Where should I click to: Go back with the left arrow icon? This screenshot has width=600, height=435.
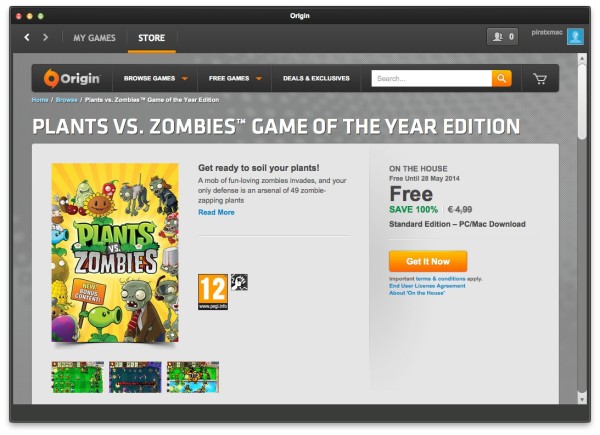pyautogui.click(x=27, y=37)
